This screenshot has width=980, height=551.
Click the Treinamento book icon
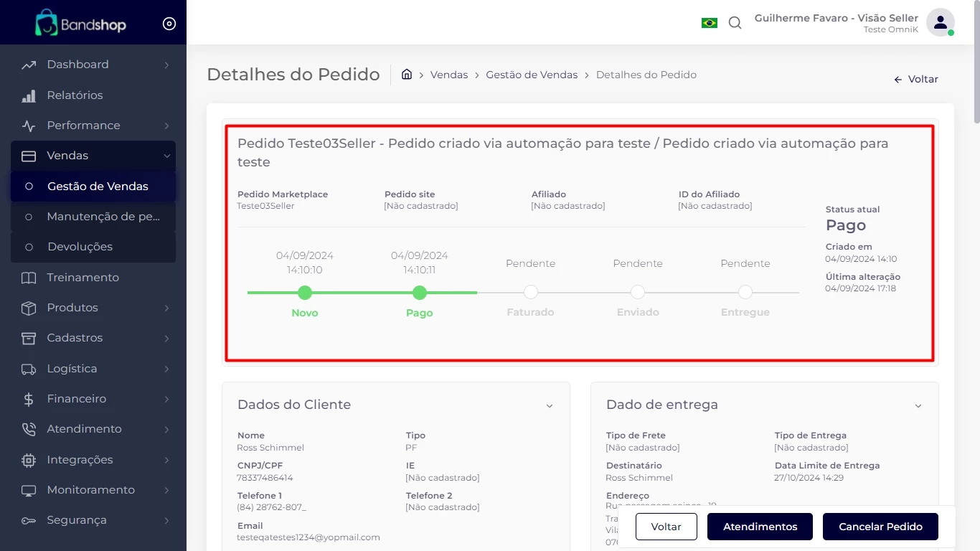click(x=29, y=278)
